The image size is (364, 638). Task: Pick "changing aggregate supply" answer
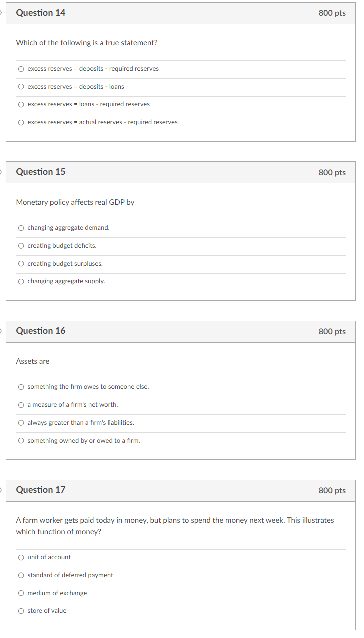(x=21, y=281)
